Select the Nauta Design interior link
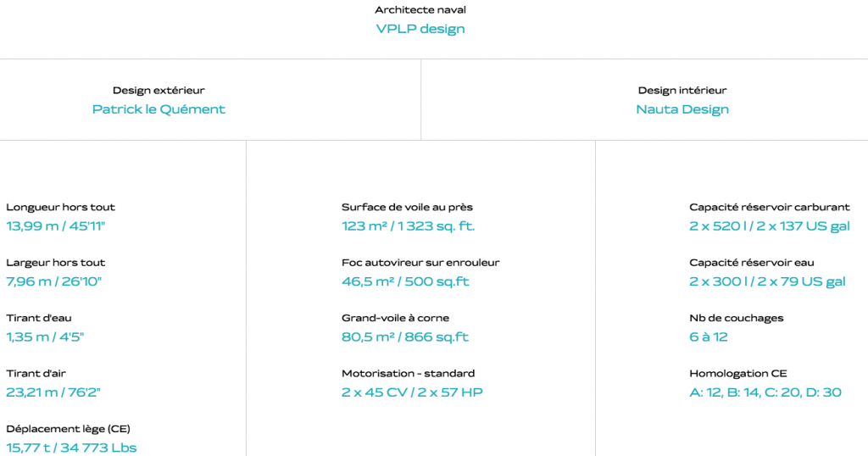 [682, 109]
